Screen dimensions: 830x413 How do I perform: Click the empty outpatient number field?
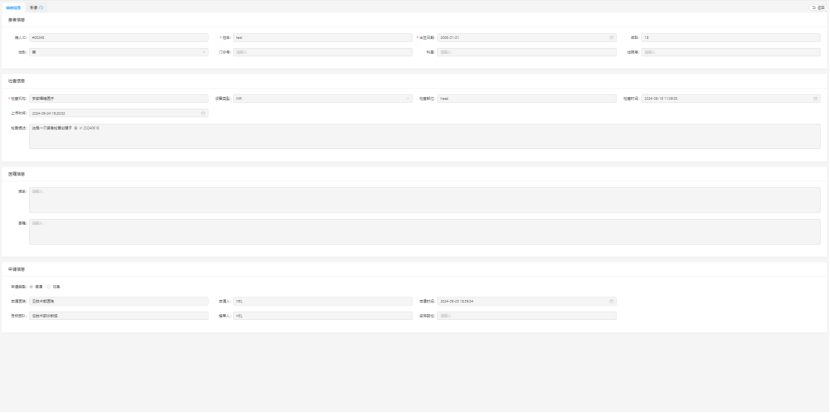tap(322, 51)
